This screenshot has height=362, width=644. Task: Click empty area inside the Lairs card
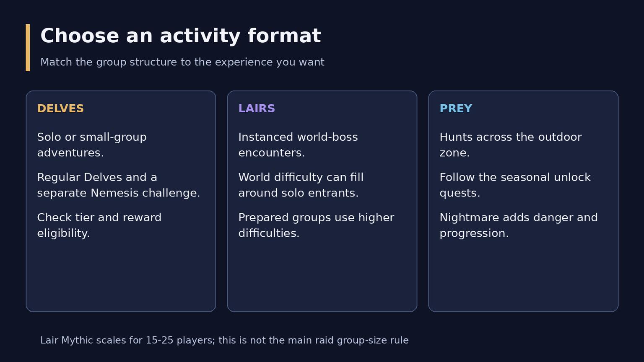pos(322,277)
